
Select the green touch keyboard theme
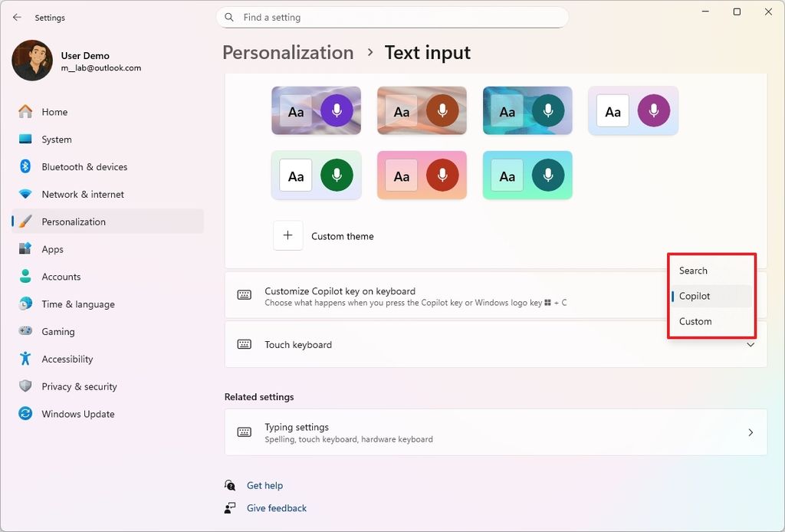click(316, 175)
